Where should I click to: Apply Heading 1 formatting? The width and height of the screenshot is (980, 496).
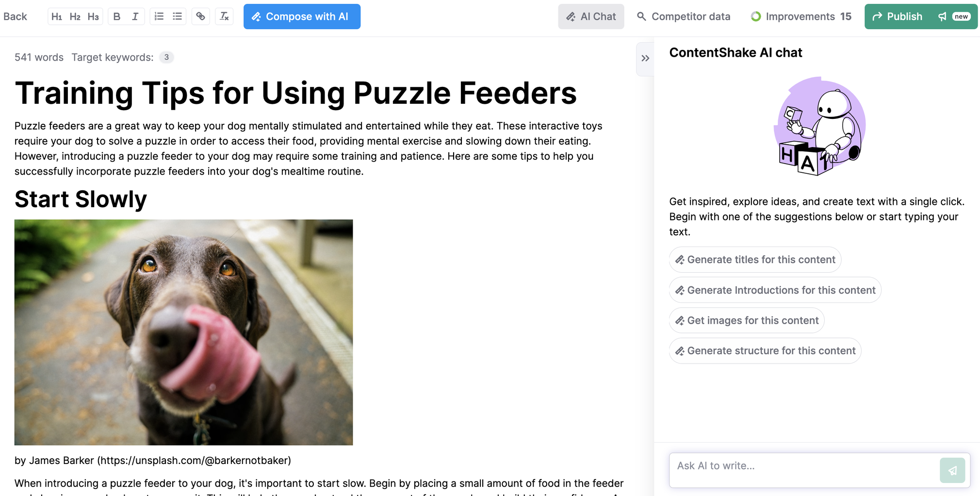pos(57,17)
